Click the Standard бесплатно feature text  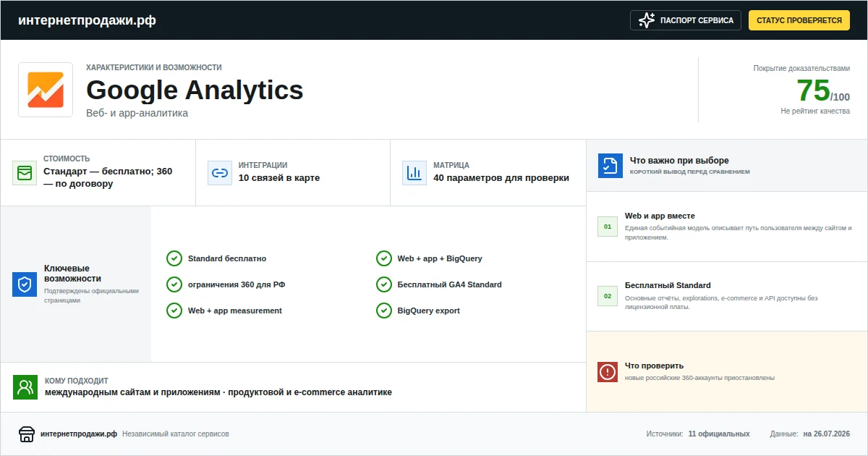(227, 258)
